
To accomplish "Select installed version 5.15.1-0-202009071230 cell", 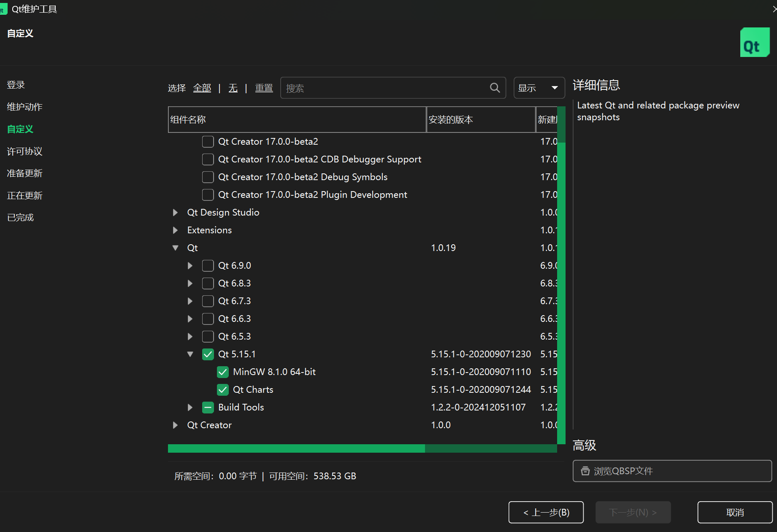I will [x=481, y=354].
